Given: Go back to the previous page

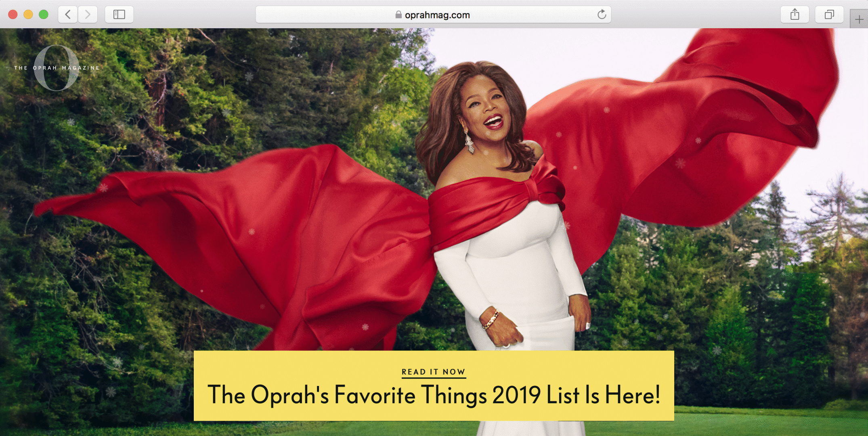Looking at the screenshot, I should point(68,15).
